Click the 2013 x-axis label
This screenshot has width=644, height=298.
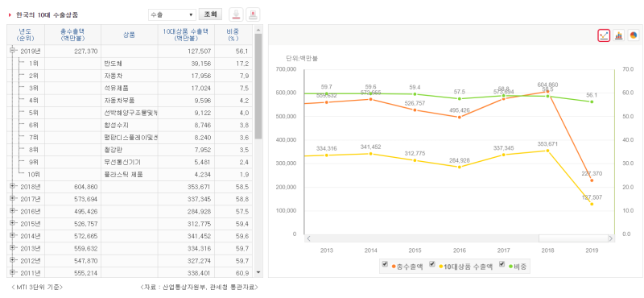point(327,250)
